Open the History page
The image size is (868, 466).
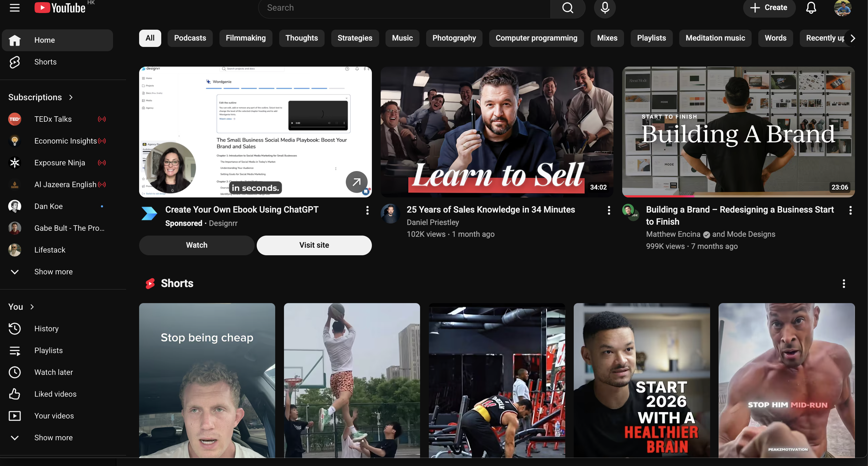[46, 329]
